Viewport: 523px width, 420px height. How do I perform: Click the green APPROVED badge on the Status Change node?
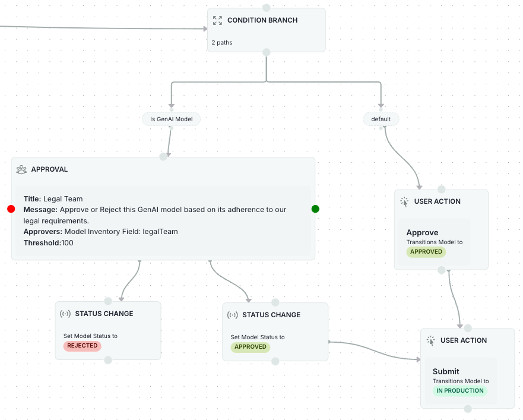pyautogui.click(x=250, y=347)
